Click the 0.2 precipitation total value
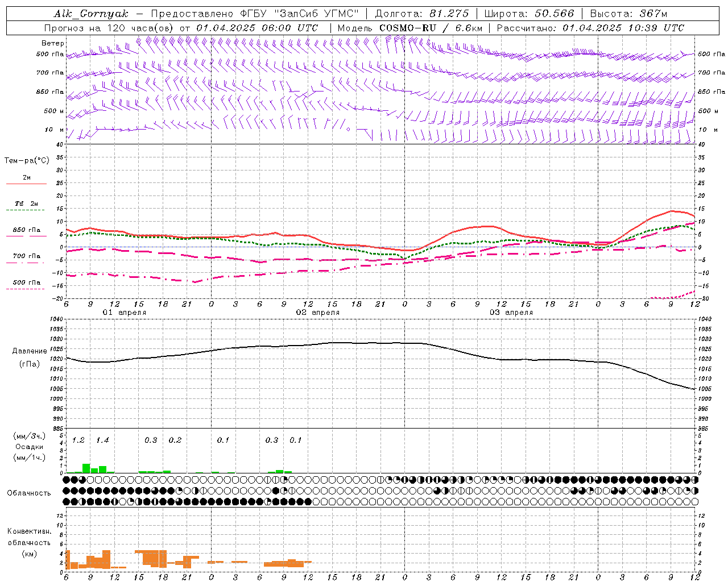728x582 pixels. (x=175, y=440)
